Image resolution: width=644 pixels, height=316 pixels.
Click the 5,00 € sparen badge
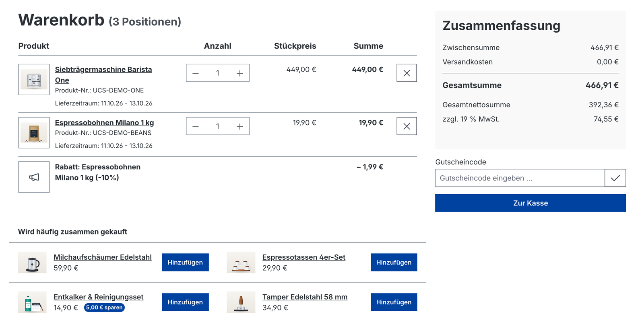point(104,308)
